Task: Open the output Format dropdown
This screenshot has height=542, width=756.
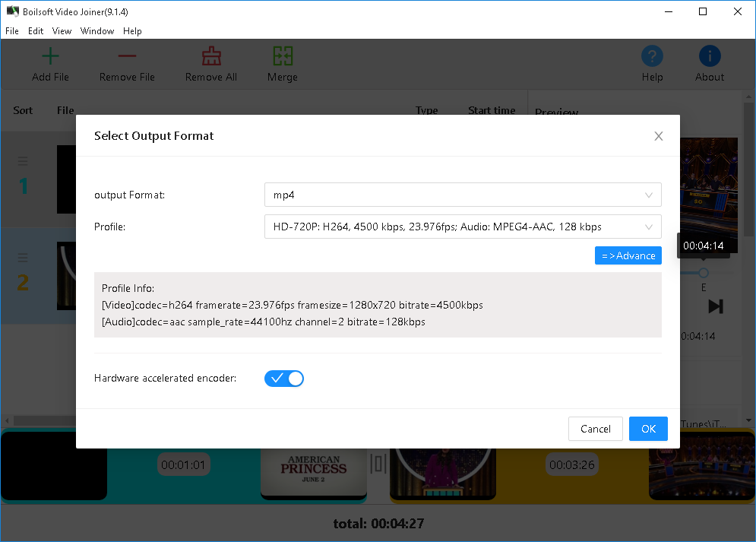Action: point(463,195)
